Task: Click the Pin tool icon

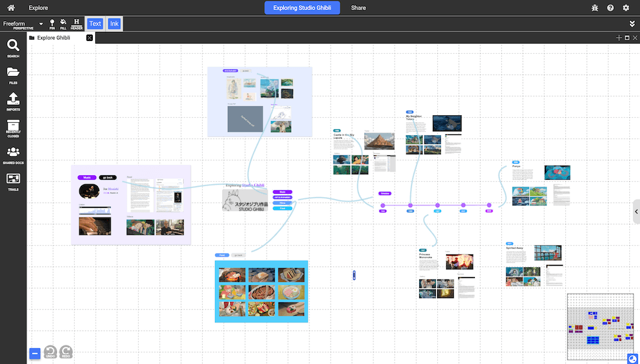Action: (x=52, y=24)
